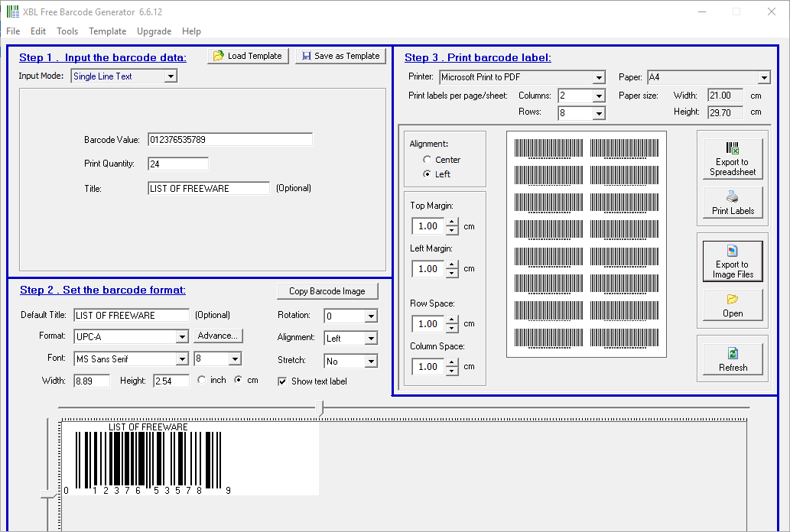This screenshot has height=532, width=790.
Task: Open the Stretch dropdown
Action: 371,362
